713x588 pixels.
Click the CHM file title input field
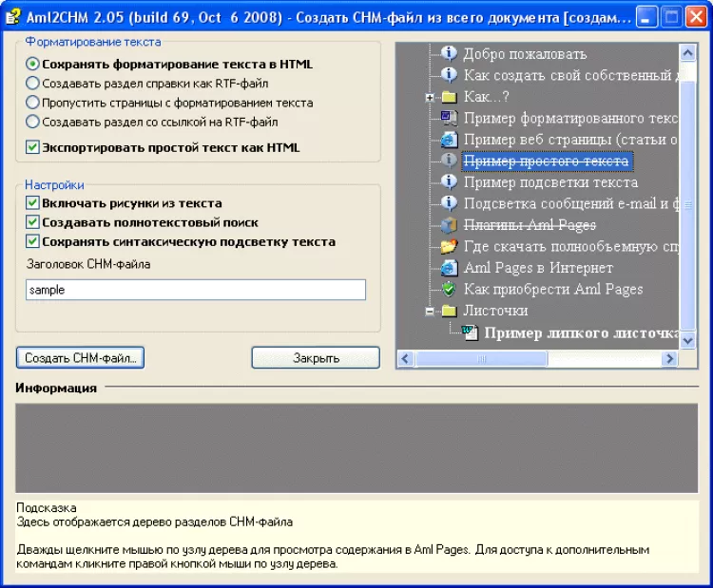coord(196,290)
